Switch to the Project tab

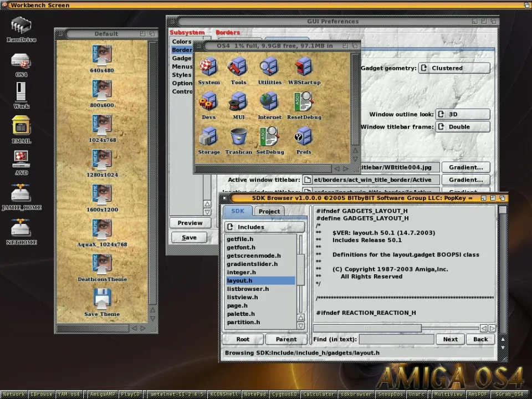(x=269, y=211)
